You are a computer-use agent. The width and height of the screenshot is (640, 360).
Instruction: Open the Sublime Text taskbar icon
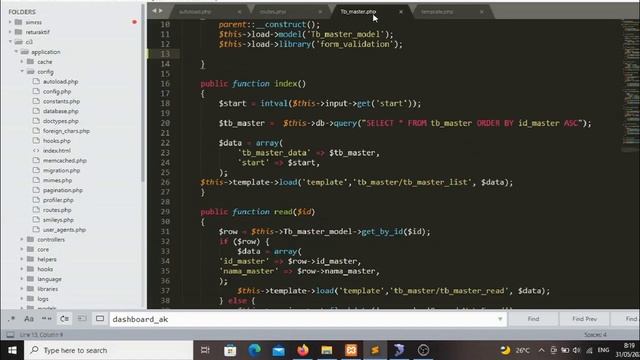point(375,350)
